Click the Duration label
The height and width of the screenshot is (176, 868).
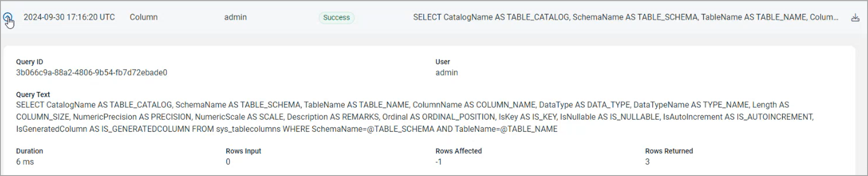click(x=30, y=151)
